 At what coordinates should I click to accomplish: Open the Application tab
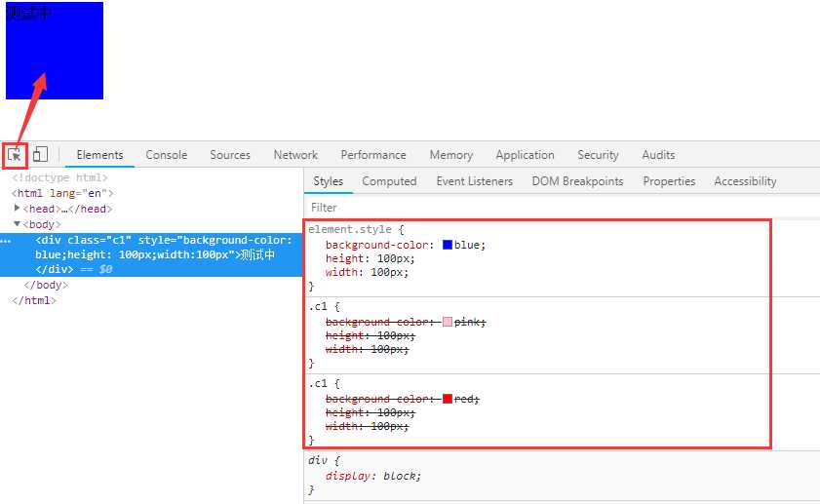click(x=525, y=155)
